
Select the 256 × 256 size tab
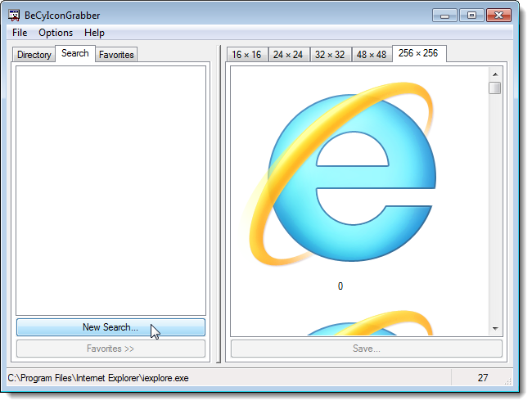419,53
